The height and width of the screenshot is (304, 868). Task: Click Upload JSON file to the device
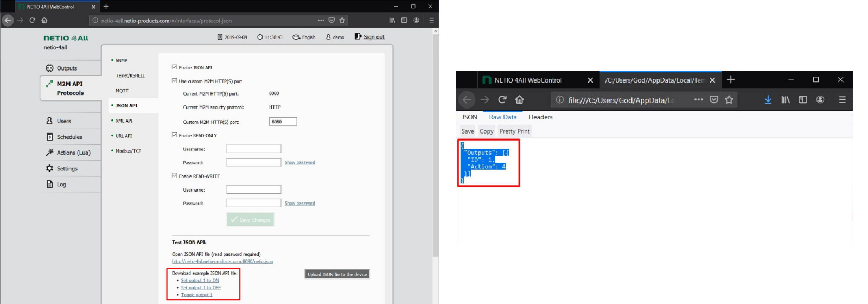(x=337, y=274)
